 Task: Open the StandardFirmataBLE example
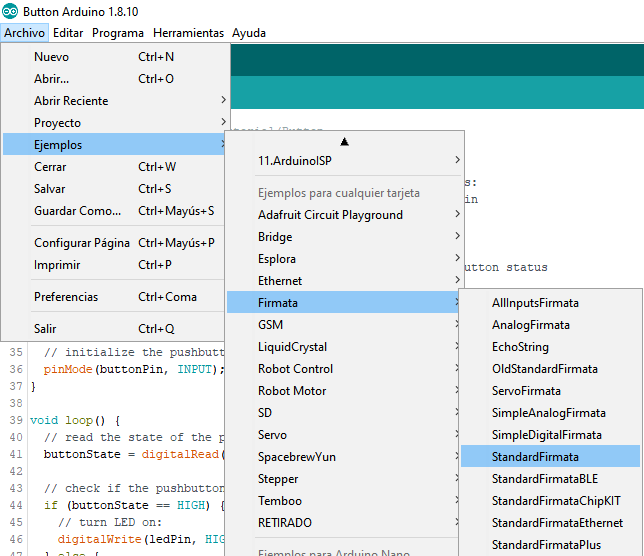[550, 479]
